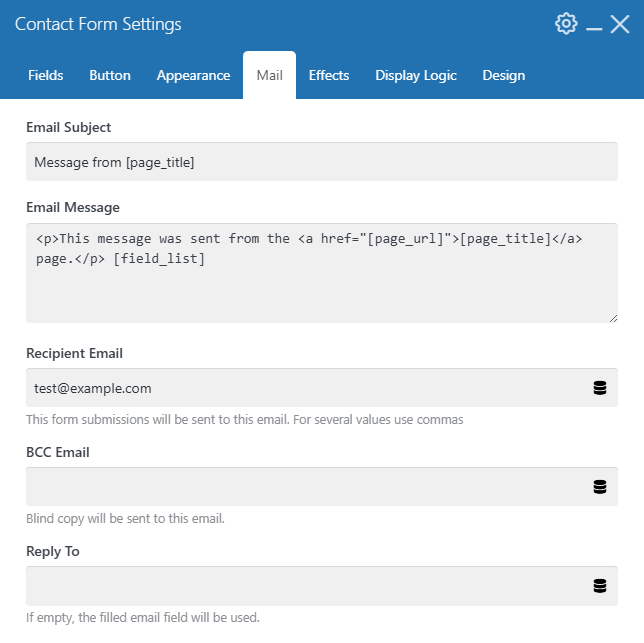Open the Effects tab
This screenshot has height=643, width=644.
(x=329, y=75)
